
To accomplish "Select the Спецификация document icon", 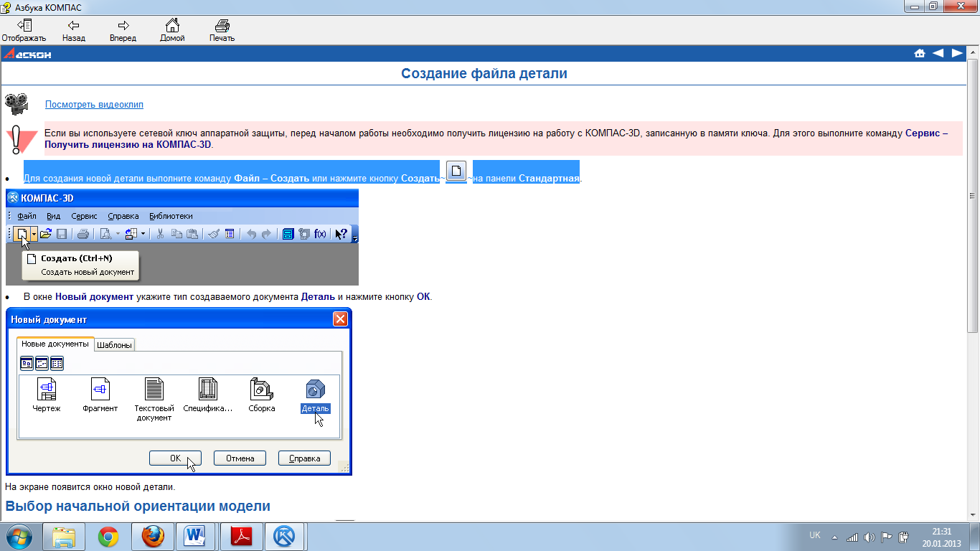I will (x=208, y=395).
